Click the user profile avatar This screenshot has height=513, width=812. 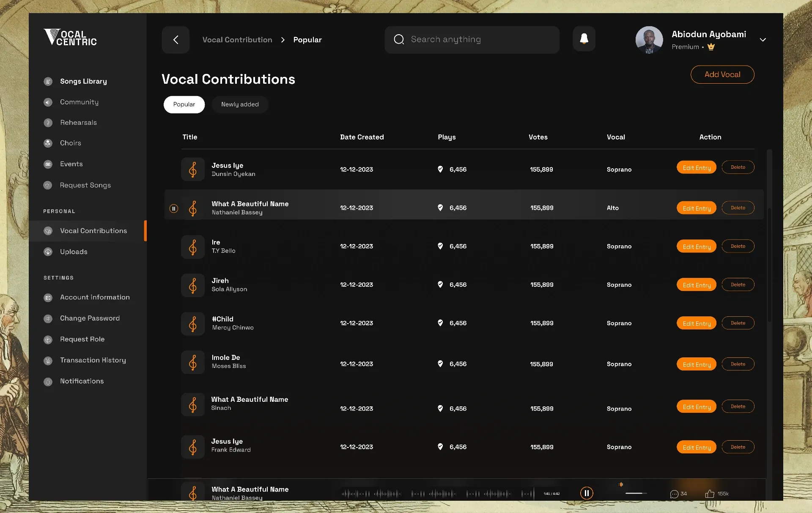(649, 40)
